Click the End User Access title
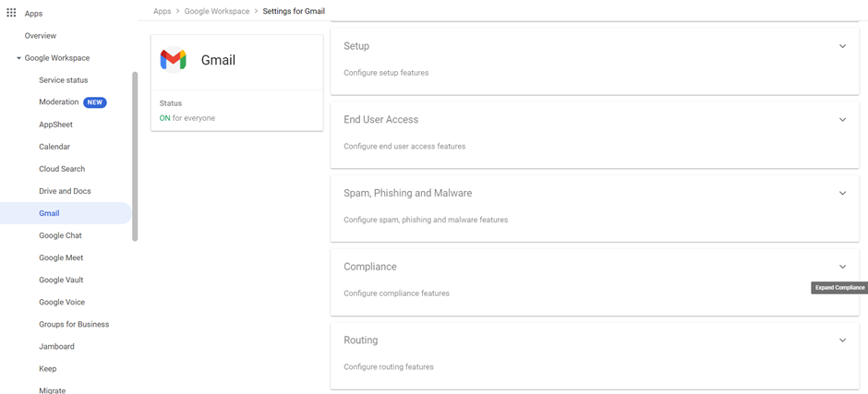Viewport: 868px width, 394px height. pyautogui.click(x=380, y=120)
